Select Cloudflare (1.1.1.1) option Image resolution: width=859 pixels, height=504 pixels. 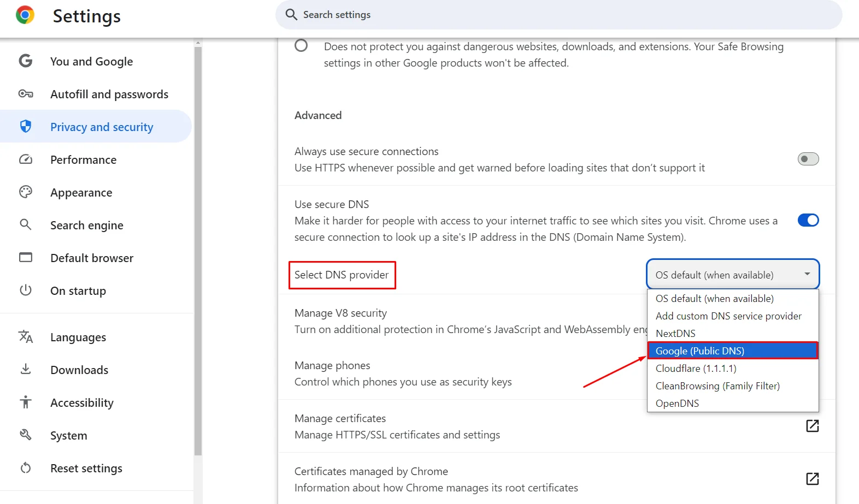pos(733,369)
